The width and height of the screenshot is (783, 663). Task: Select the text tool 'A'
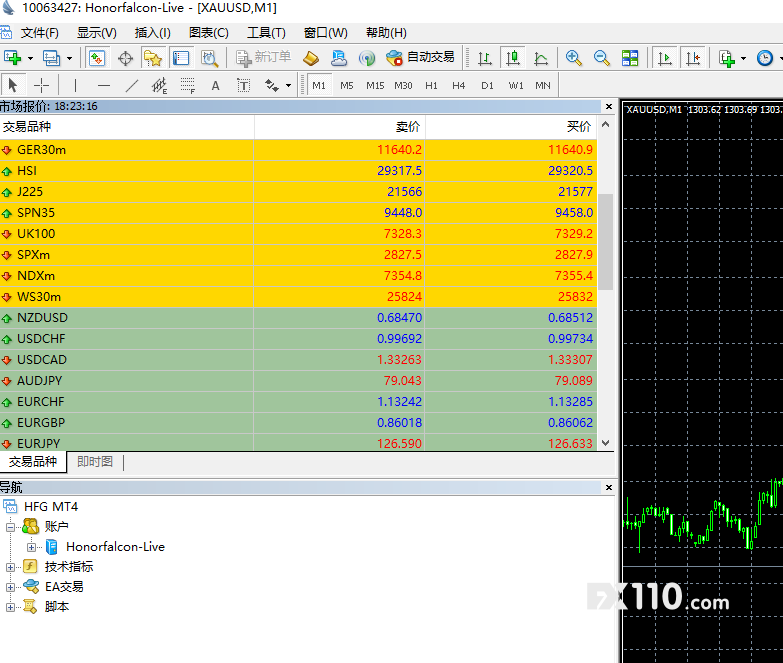(215, 86)
